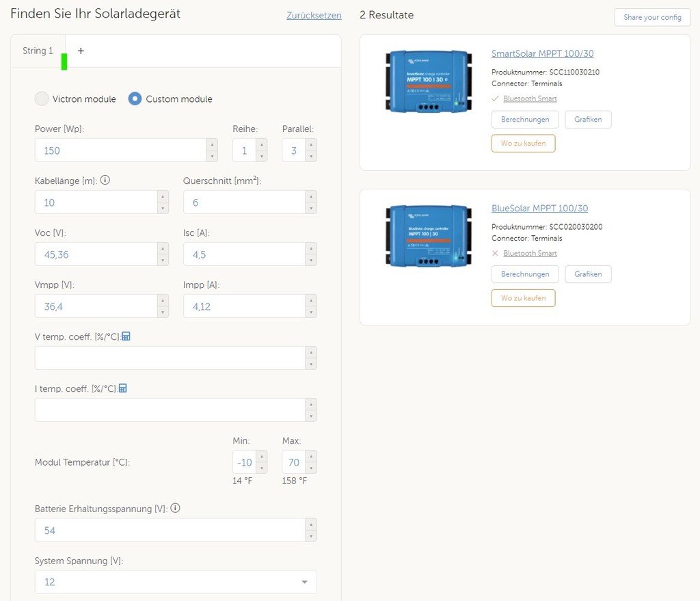Click the Share your config button
This screenshot has width=700, height=601.
(x=652, y=17)
